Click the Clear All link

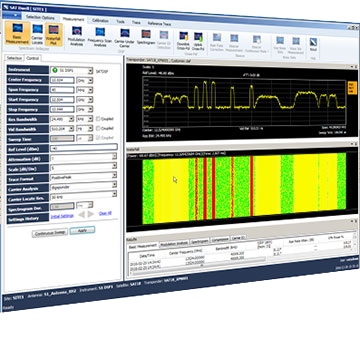(105, 213)
